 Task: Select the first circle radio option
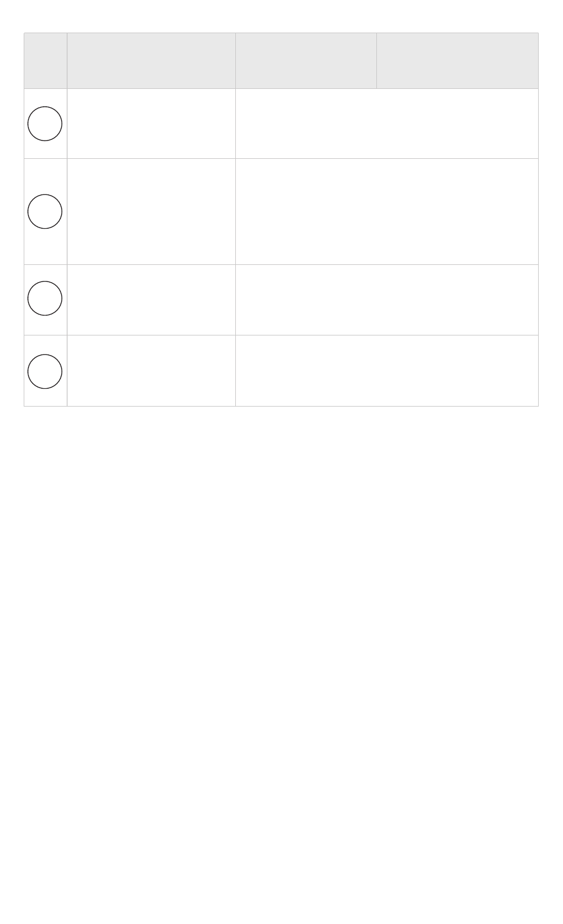coord(45,123)
